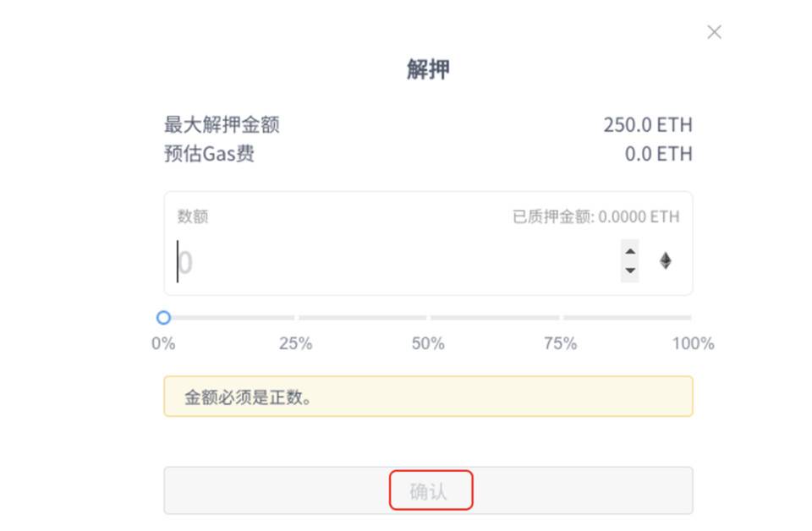Screen dimensions: 812x531
Task: Click the 最大解押金额 label
Action: (222, 124)
